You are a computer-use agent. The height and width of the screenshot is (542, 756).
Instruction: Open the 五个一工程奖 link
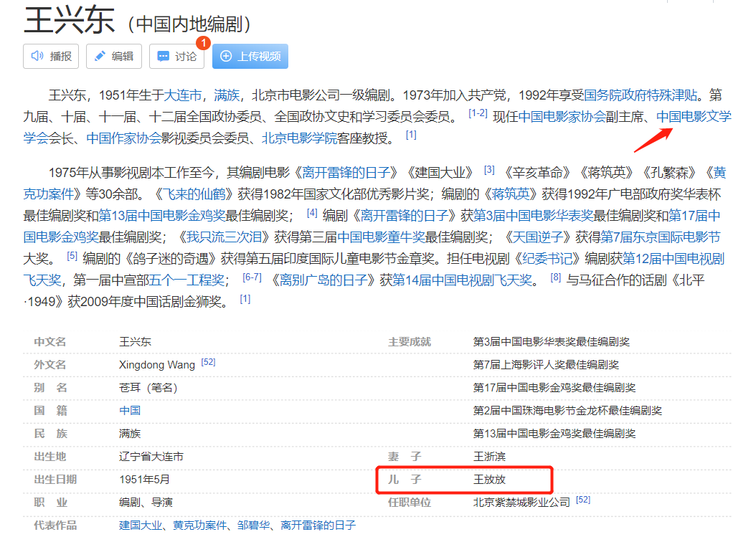tap(187, 280)
